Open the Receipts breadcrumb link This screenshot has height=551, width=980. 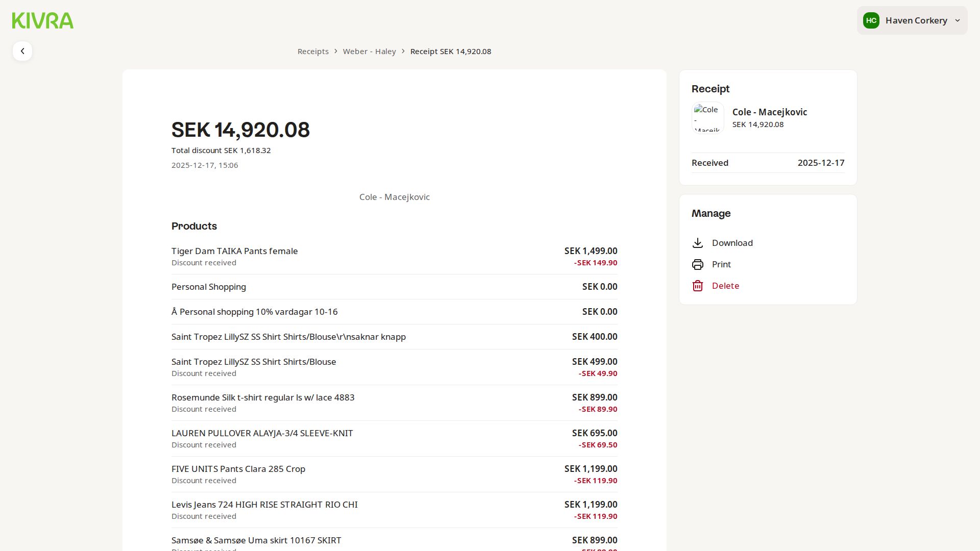pos(313,52)
